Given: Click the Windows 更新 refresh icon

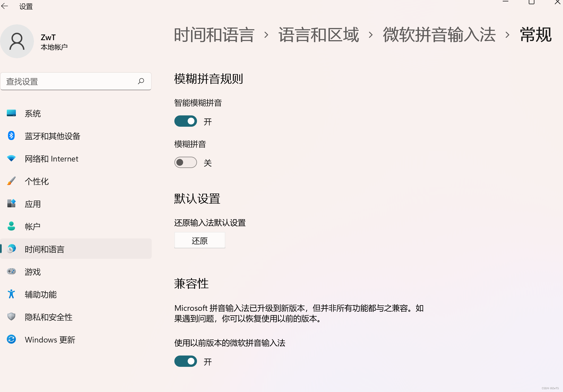Looking at the screenshot, I should tap(11, 339).
